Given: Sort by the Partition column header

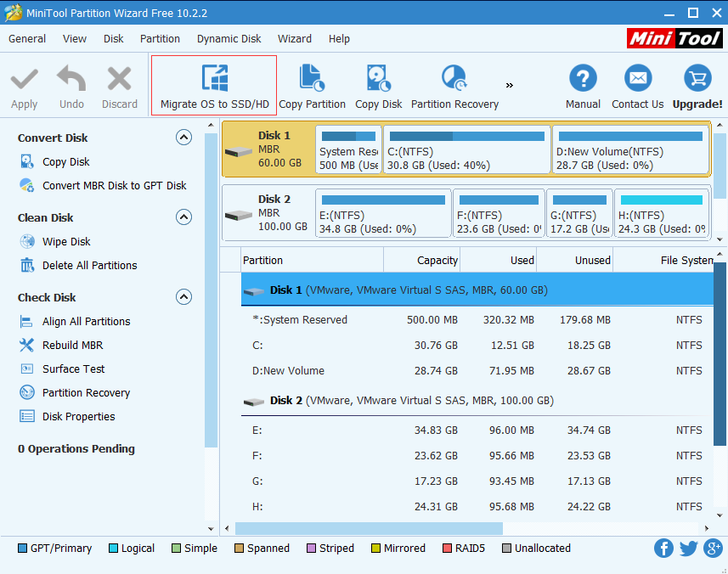Looking at the screenshot, I should coord(313,261).
